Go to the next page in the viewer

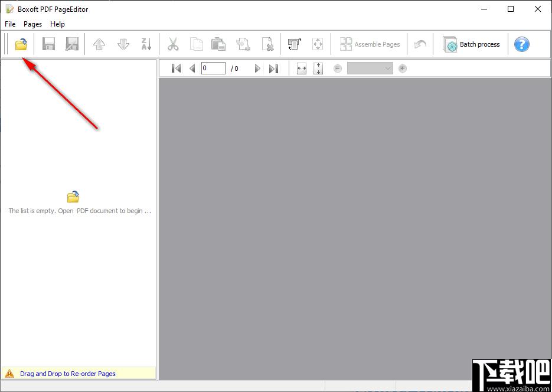[257, 68]
